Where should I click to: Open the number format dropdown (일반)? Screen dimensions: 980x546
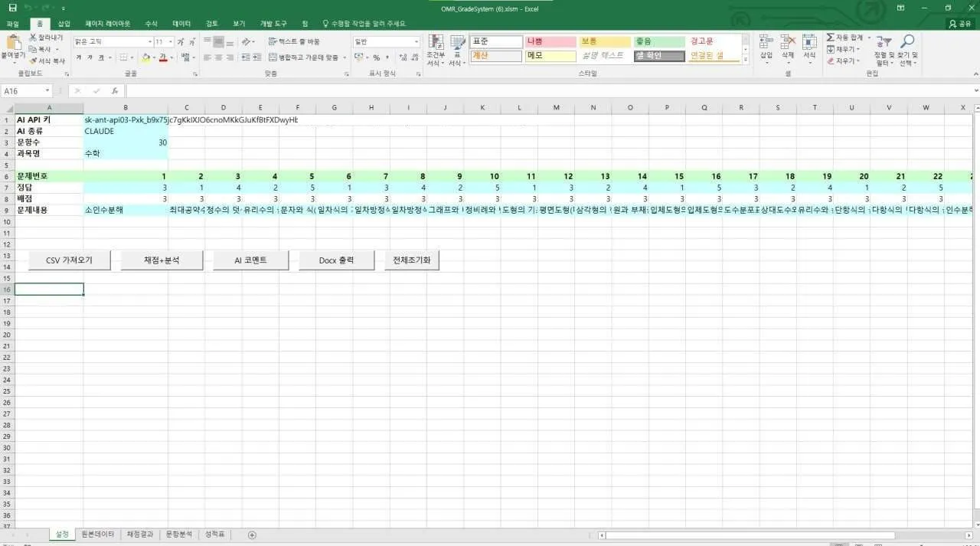[x=416, y=42]
